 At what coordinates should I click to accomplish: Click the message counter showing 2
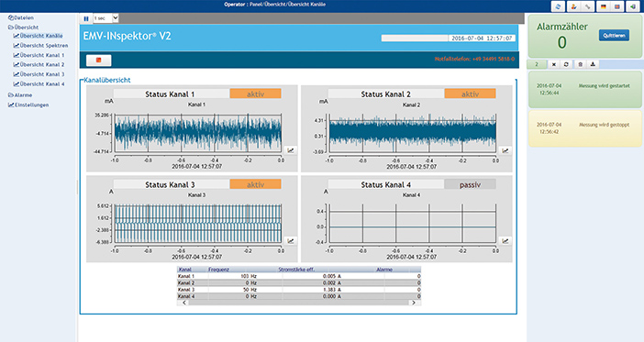coord(537,64)
